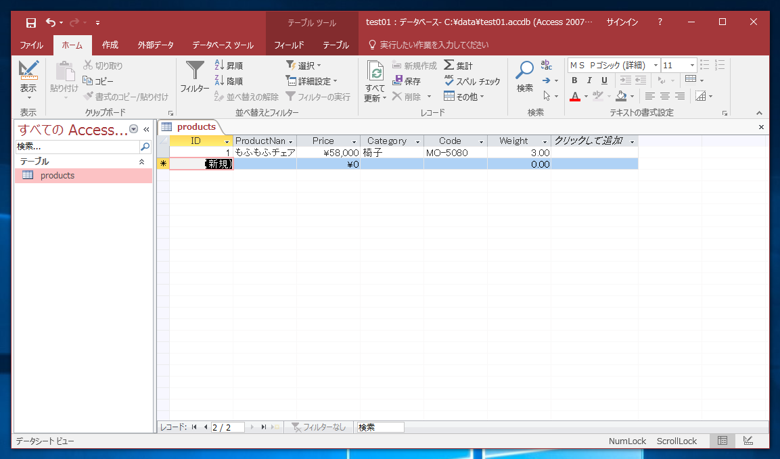The width and height of the screenshot is (780, 459).
Task: Click the Replace (abc) icon
Action: (x=547, y=65)
